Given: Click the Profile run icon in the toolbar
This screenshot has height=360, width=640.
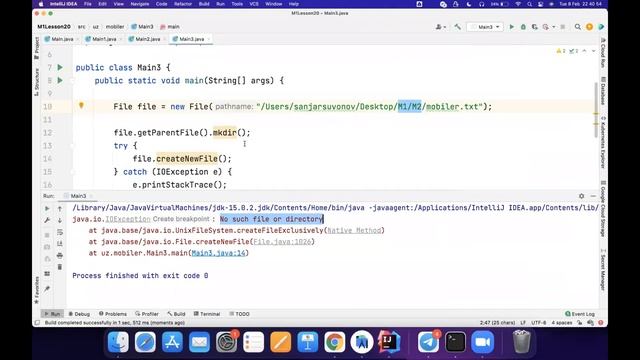Looking at the screenshot, I should (546, 27).
